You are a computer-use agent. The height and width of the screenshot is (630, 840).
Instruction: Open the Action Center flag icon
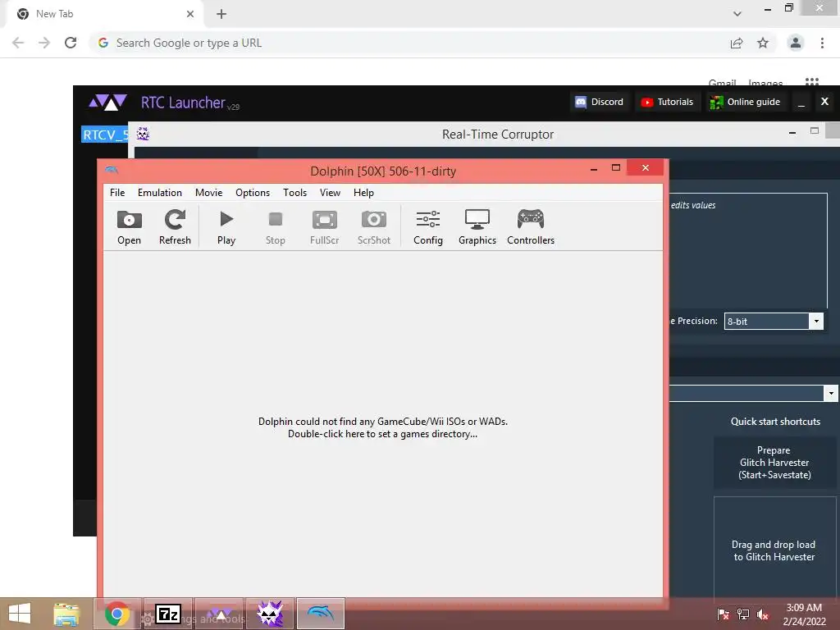[724, 614]
